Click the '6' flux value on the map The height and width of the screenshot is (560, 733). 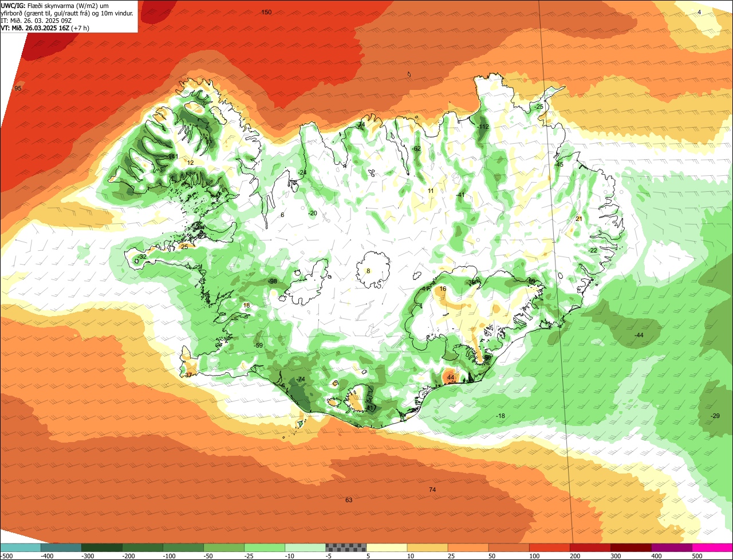coord(282,215)
